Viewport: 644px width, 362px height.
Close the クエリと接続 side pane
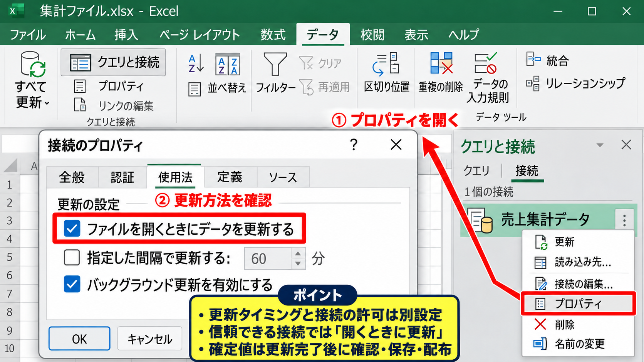tap(626, 145)
